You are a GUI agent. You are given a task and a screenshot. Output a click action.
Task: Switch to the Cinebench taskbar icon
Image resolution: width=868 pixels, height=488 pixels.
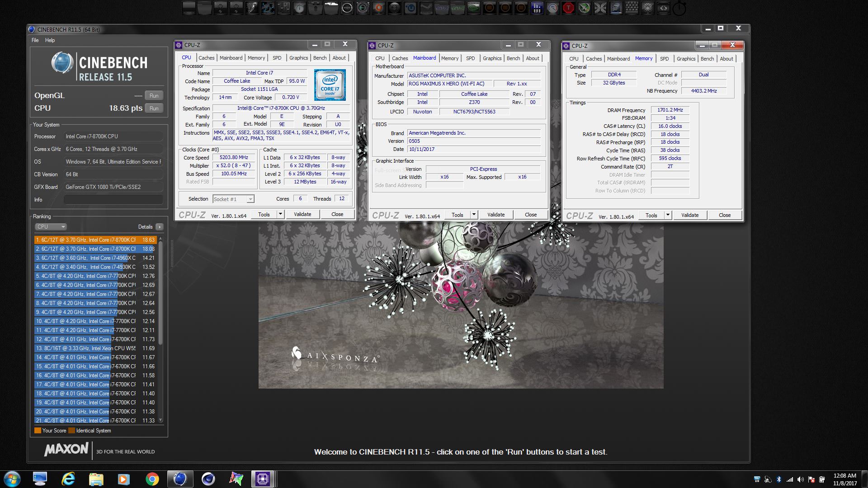coord(180,479)
